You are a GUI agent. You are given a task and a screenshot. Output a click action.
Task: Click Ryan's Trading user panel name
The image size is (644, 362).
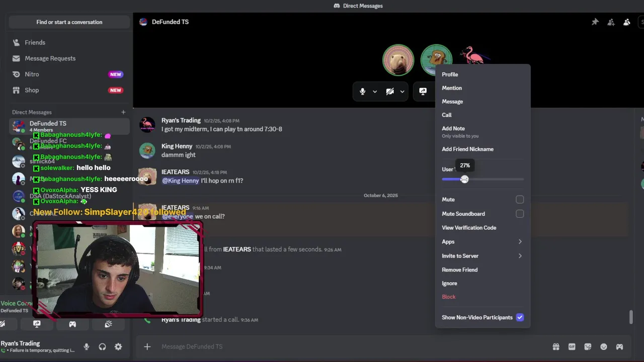20,343
